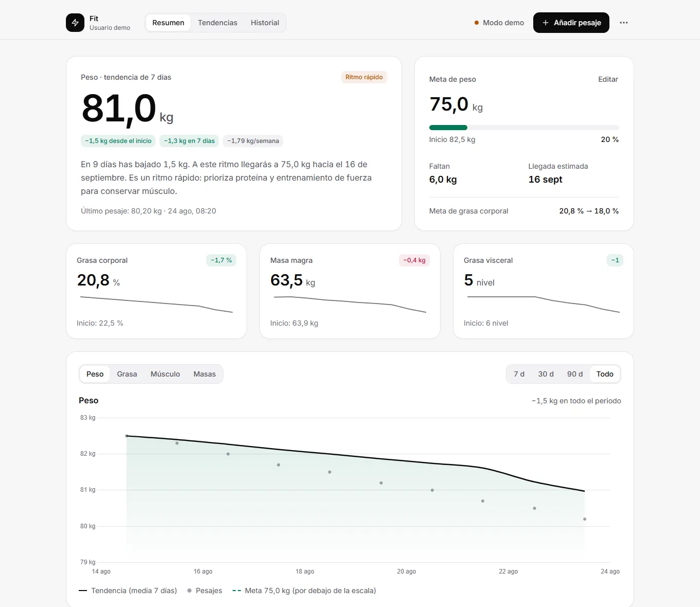Click the Usuario demo label
The width and height of the screenshot is (700, 607).
pyautogui.click(x=110, y=28)
